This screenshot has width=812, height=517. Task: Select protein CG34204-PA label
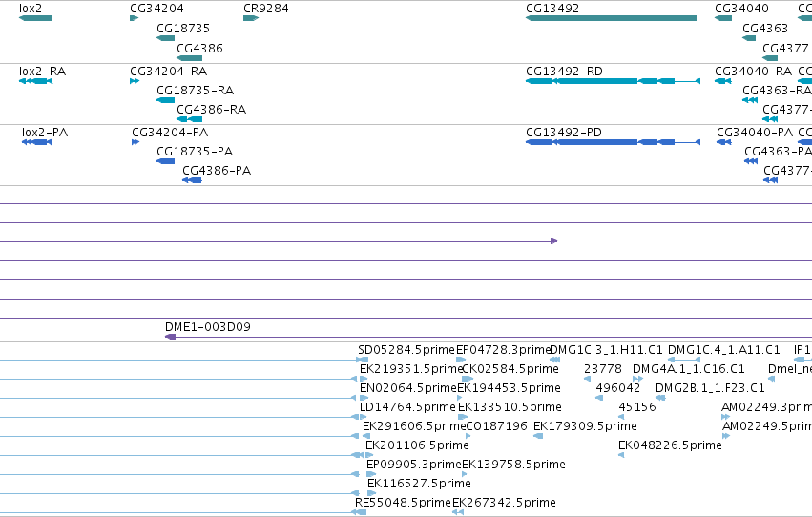[170, 132]
